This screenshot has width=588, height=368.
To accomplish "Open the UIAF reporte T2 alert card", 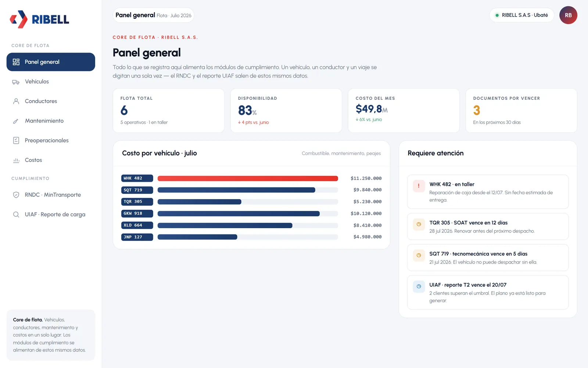I will point(488,293).
